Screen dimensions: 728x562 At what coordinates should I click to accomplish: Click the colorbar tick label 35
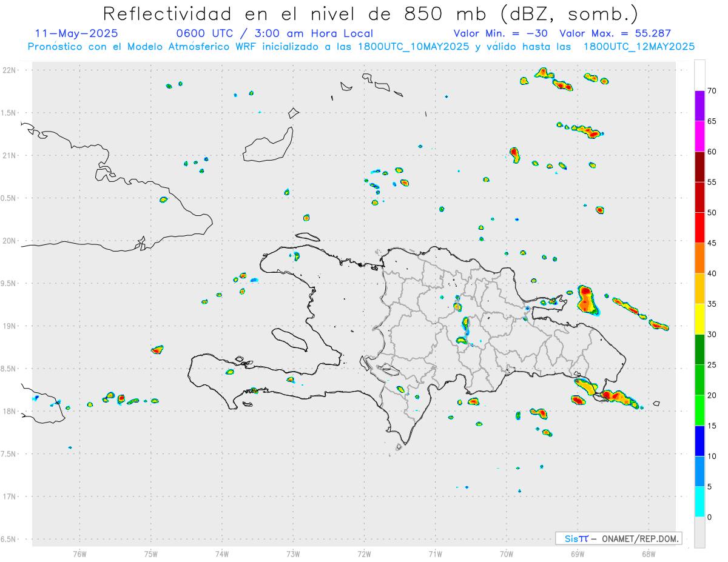(x=712, y=304)
